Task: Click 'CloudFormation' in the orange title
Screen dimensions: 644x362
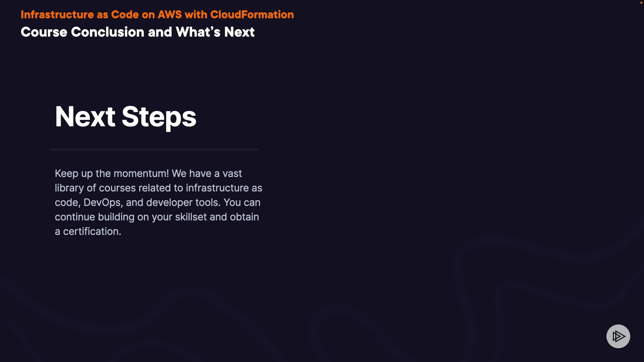Action: (252, 15)
